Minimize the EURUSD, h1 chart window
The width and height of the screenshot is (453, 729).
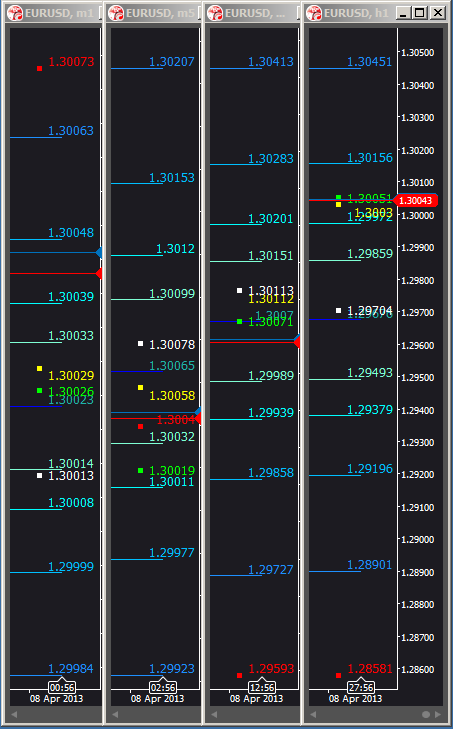404,13
